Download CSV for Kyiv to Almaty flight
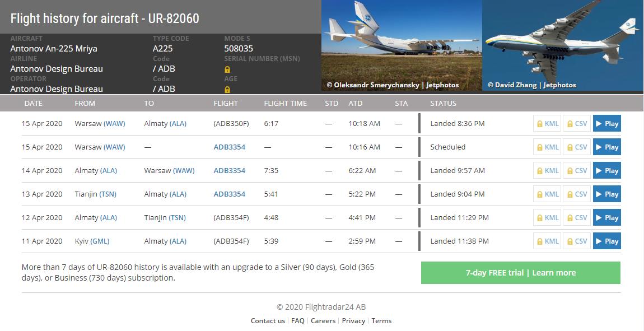Screen dimensions: 644x331 [577, 241]
